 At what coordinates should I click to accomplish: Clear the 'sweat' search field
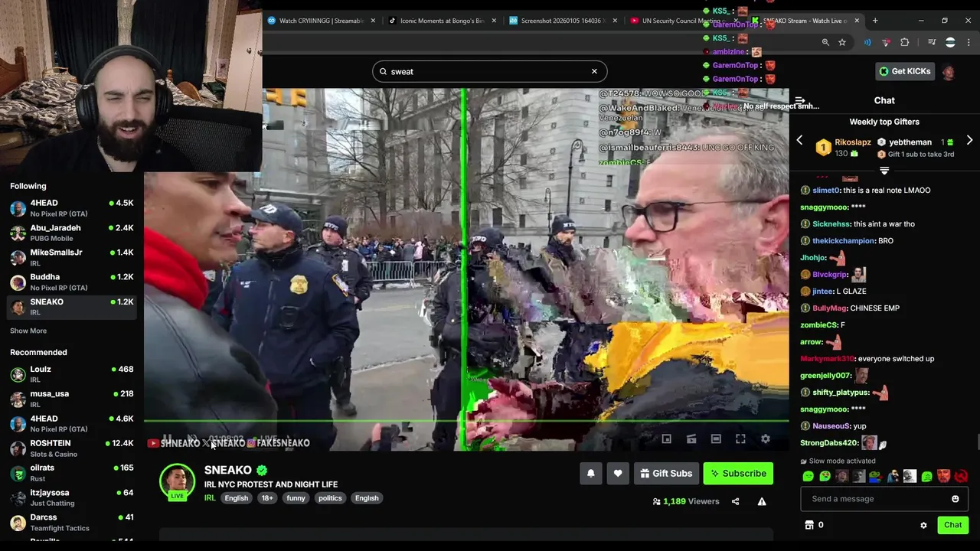coord(594,71)
